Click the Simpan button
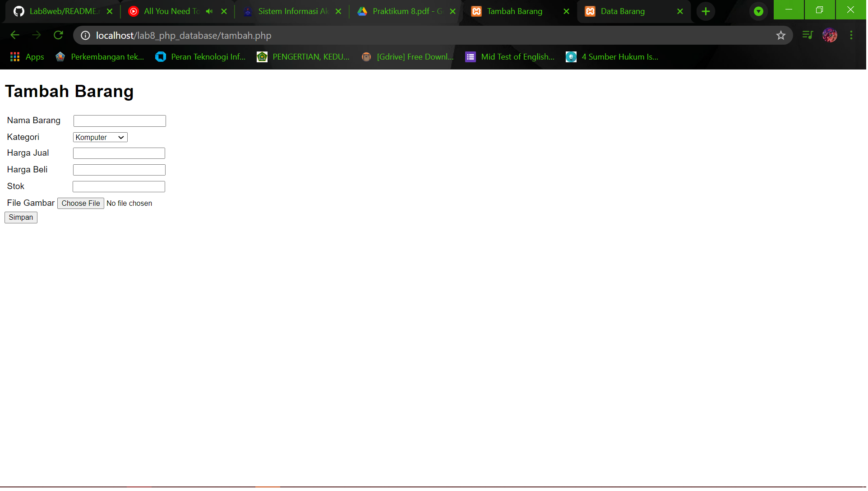868x491 pixels. [x=20, y=217]
